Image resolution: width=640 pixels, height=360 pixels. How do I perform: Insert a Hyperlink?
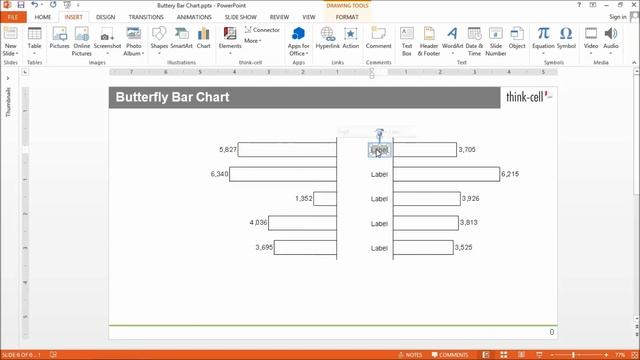(x=327, y=34)
